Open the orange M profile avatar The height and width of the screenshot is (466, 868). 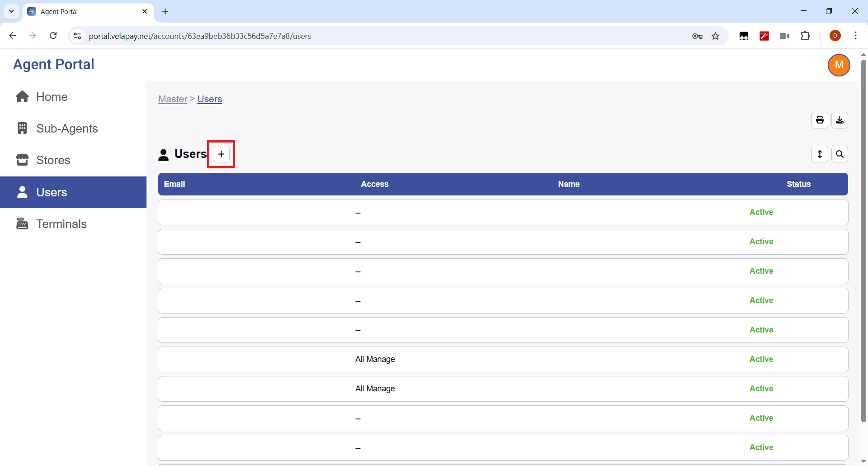839,65
